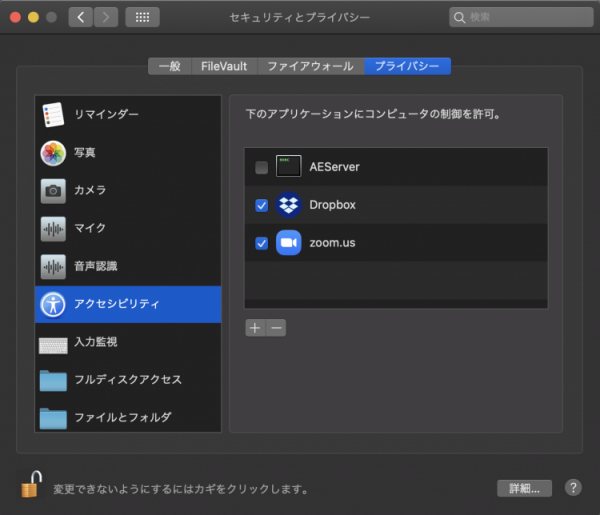The image size is (600, 515).
Task: Click the Files and Folders (ファイルとフォルダ) folder icon
Action: pyautogui.click(x=53, y=419)
